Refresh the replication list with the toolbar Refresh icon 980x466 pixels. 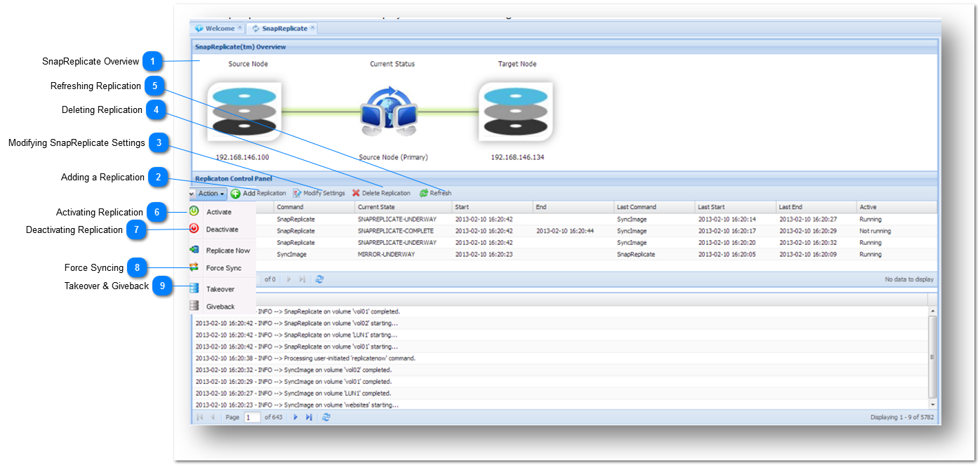point(423,192)
